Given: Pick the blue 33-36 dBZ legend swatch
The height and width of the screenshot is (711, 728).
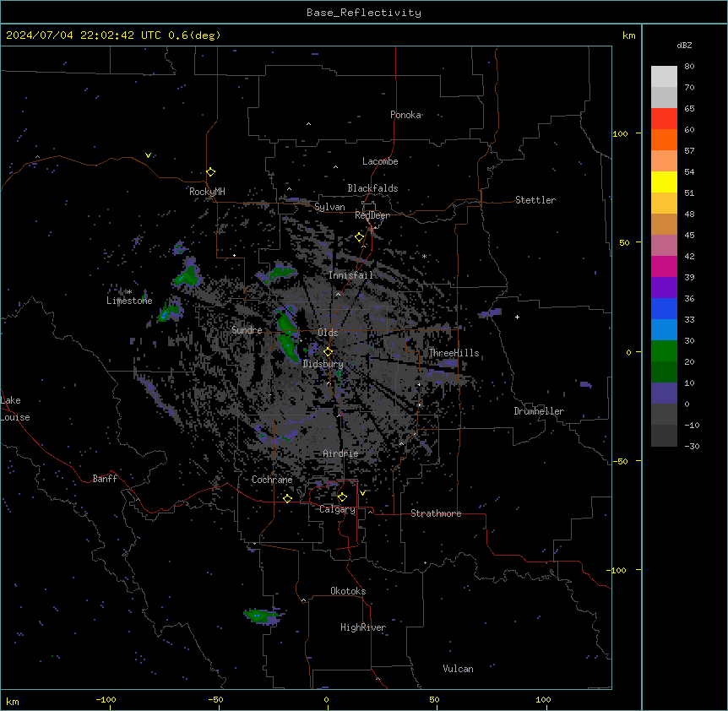Looking at the screenshot, I should click(x=664, y=308).
